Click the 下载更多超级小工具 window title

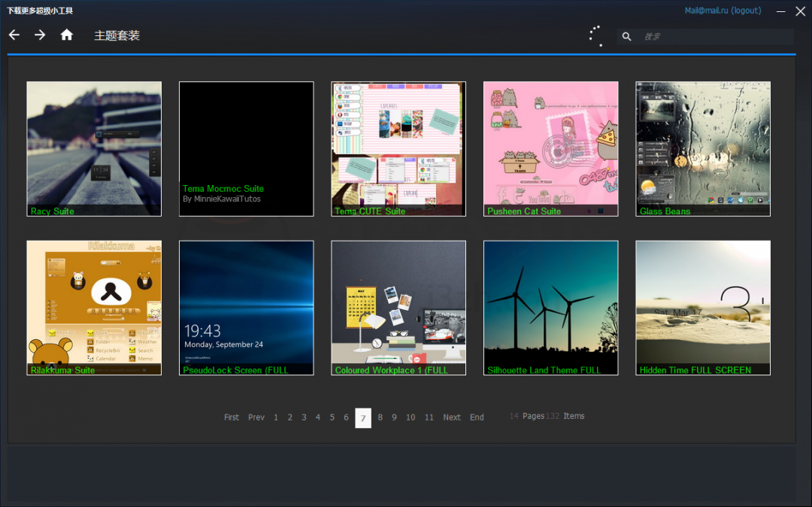[40, 11]
